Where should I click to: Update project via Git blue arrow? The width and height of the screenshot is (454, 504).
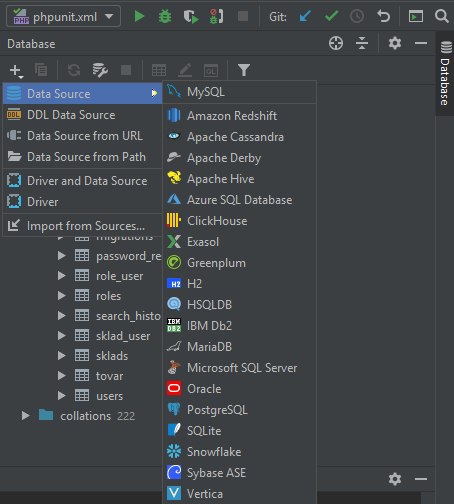coord(305,16)
